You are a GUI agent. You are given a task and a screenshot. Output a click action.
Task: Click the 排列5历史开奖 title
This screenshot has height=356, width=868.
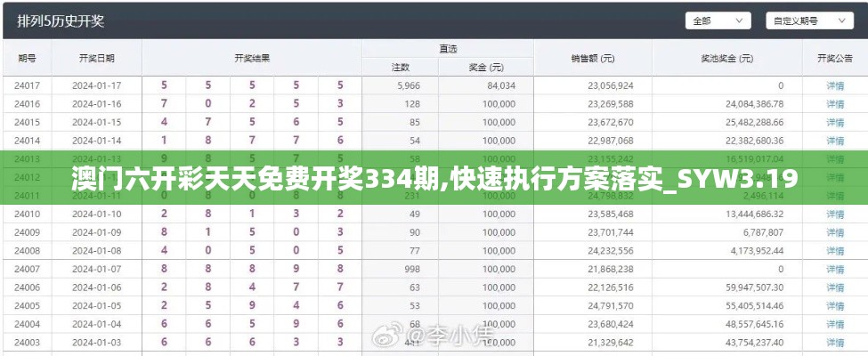point(61,21)
